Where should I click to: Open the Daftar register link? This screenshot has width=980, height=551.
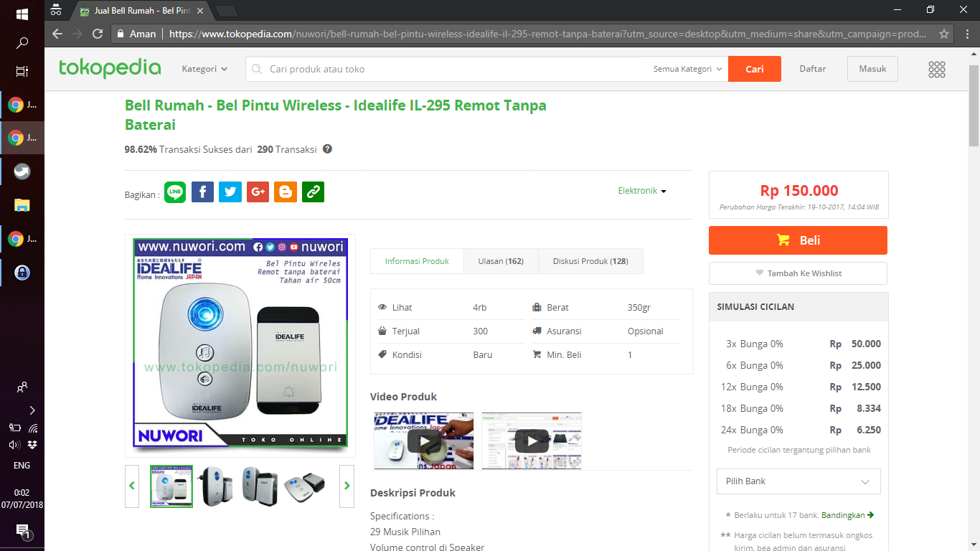pyautogui.click(x=813, y=69)
